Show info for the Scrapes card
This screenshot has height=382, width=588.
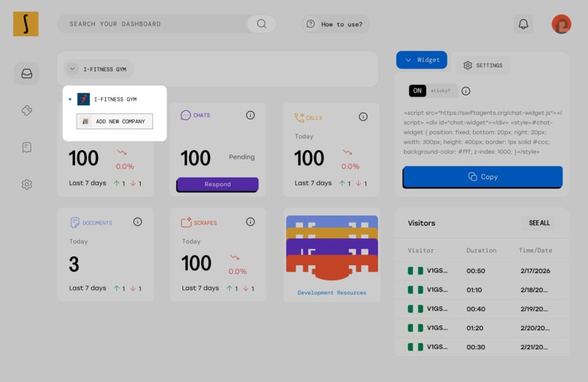tap(250, 221)
